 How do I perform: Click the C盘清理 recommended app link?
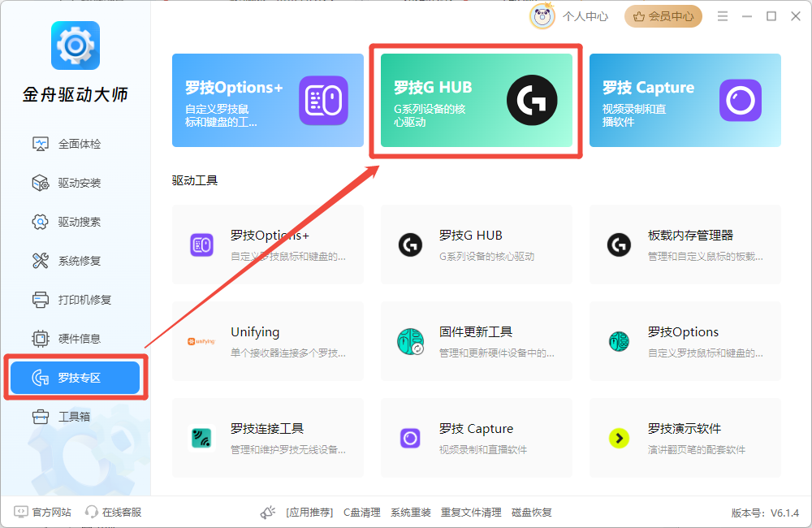pos(361,513)
